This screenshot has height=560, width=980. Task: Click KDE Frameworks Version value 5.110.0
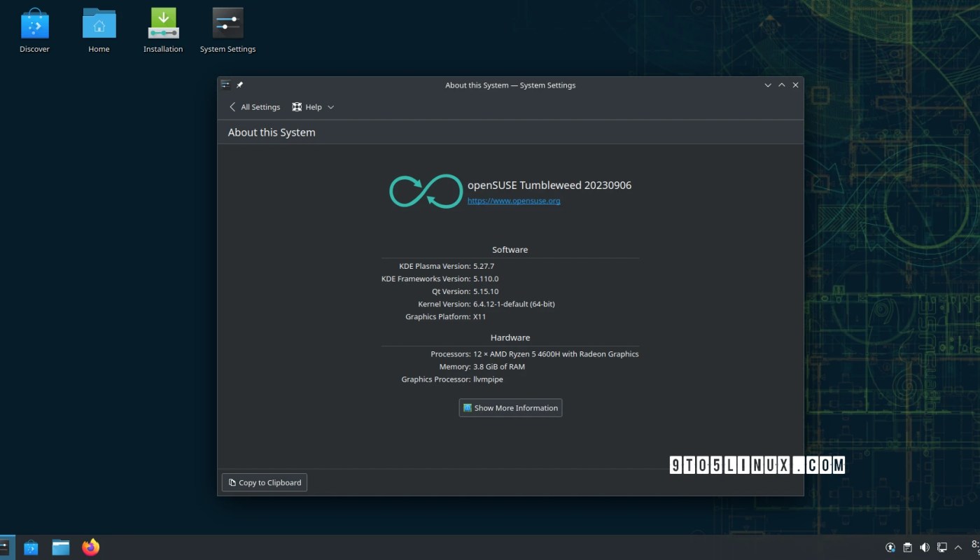click(486, 279)
